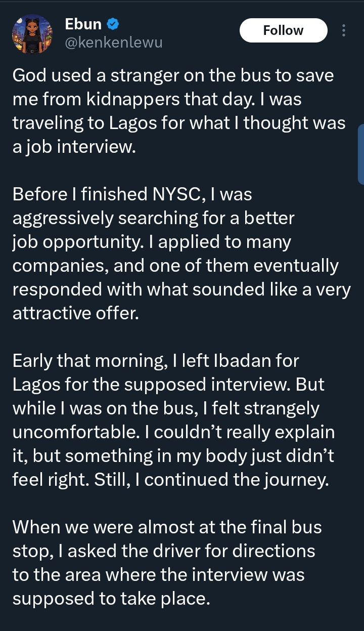The height and width of the screenshot is (631, 364).
Task: Click the blue verified badge icon
Action: click(113, 24)
